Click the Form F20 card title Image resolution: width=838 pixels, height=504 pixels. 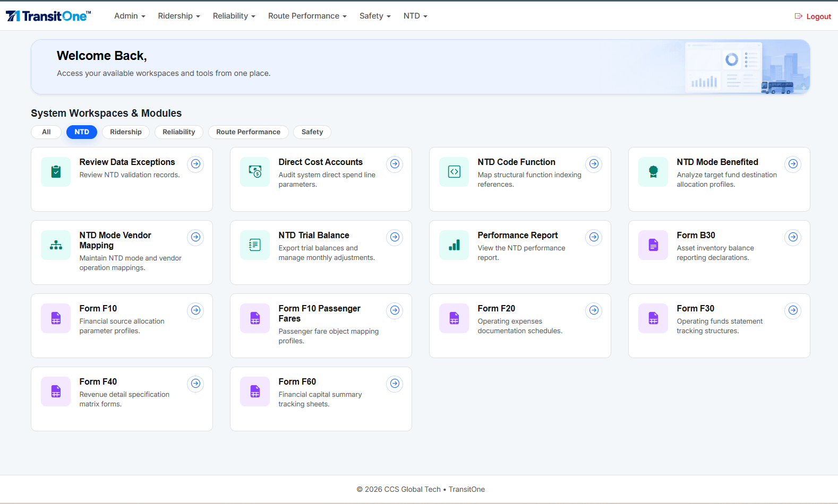[496, 308]
